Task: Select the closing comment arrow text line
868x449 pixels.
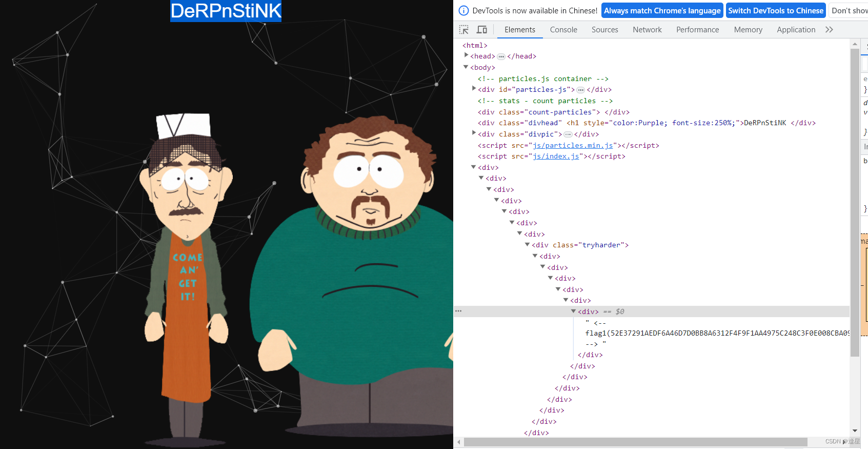Action: pyautogui.click(x=596, y=344)
